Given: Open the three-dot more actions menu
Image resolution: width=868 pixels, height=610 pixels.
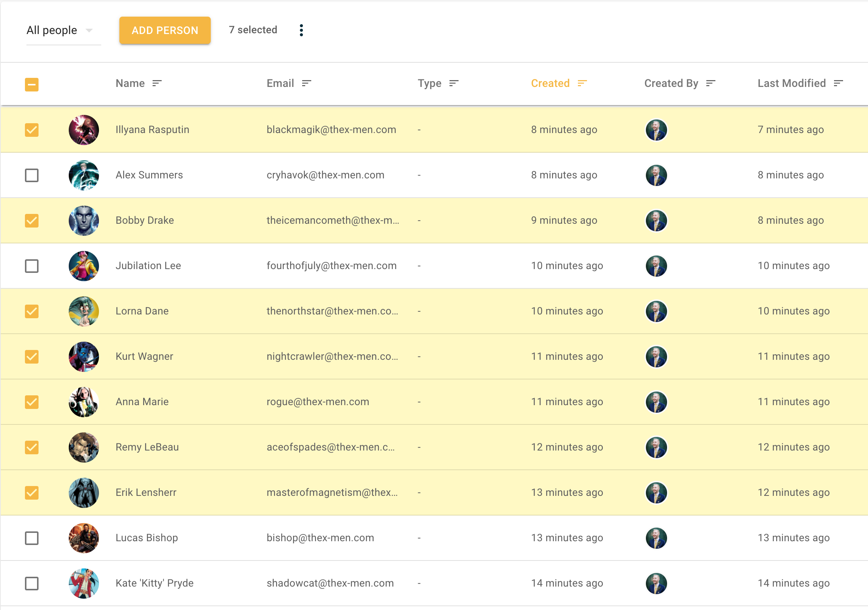Looking at the screenshot, I should pos(301,30).
